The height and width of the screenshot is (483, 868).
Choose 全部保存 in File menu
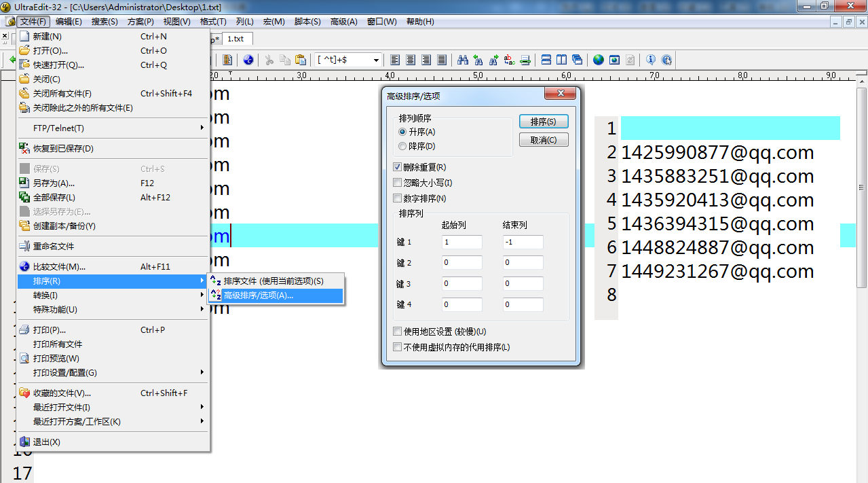(113, 197)
